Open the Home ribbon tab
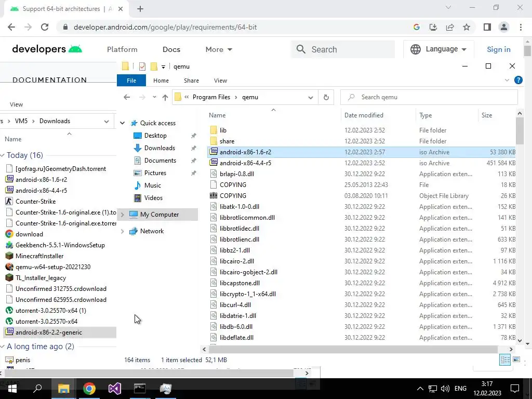 [x=161, y=81]
